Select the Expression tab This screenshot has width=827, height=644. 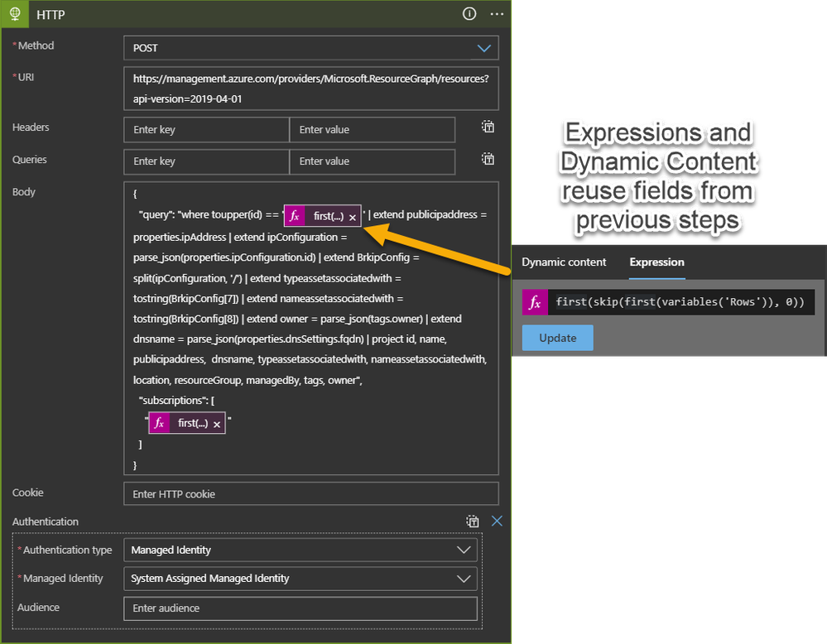point(656,262)
